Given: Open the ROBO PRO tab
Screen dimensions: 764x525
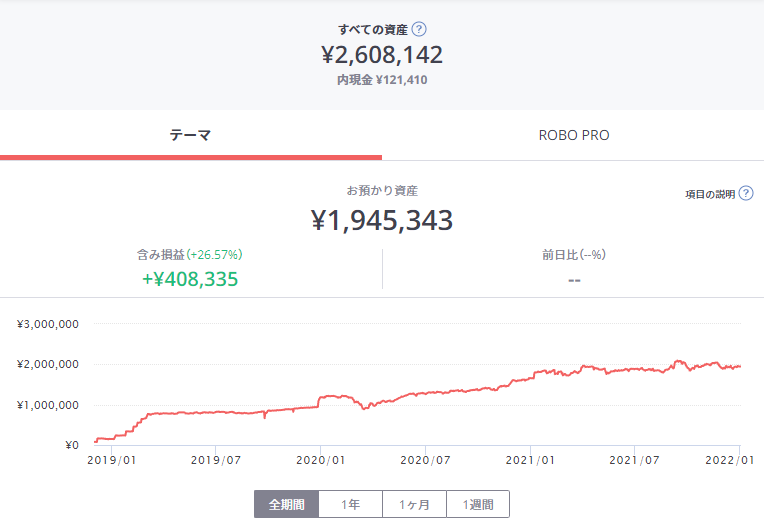Looking at the screenshot, I should pos(573,135).
